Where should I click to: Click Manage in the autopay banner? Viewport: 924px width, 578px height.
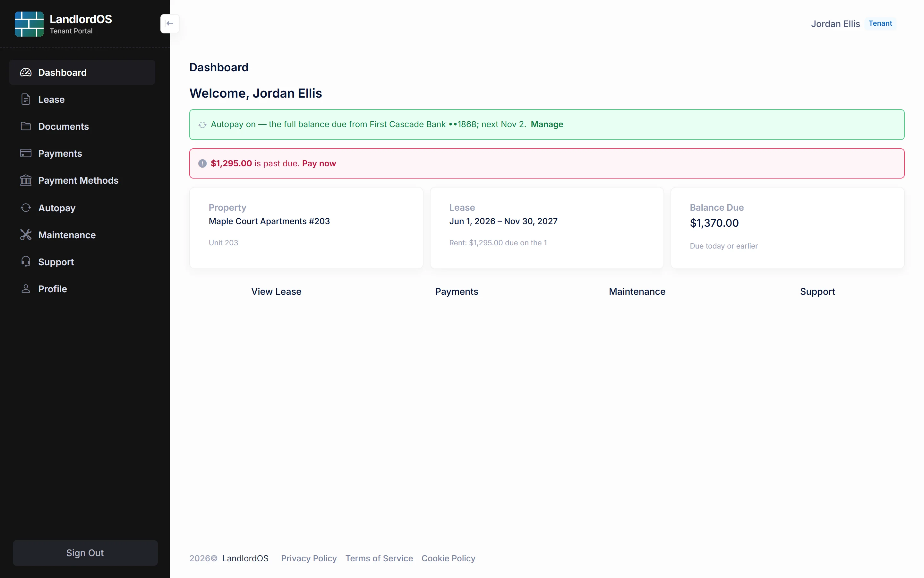pos(547,124)
